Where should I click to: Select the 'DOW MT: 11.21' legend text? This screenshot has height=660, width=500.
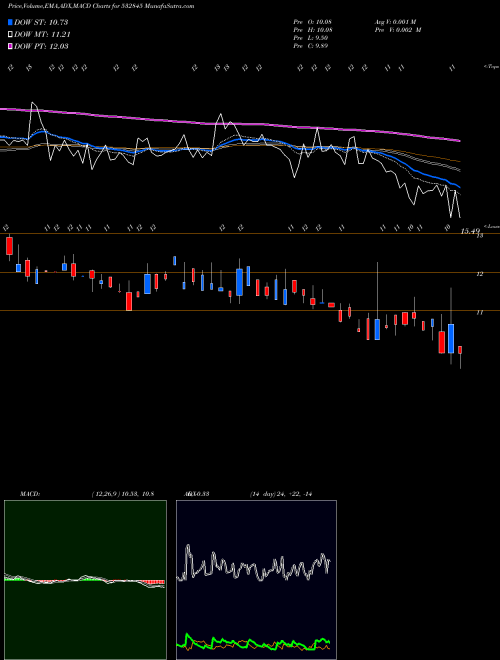[42, 35]
